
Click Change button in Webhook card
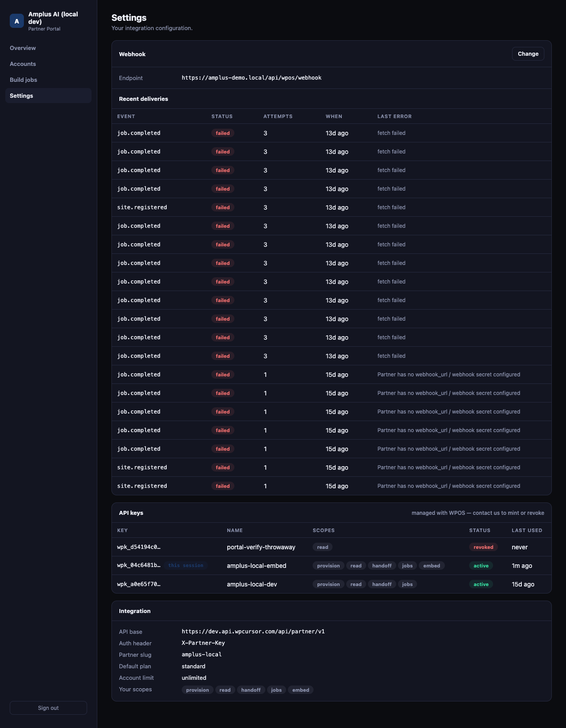pos(528,54)
